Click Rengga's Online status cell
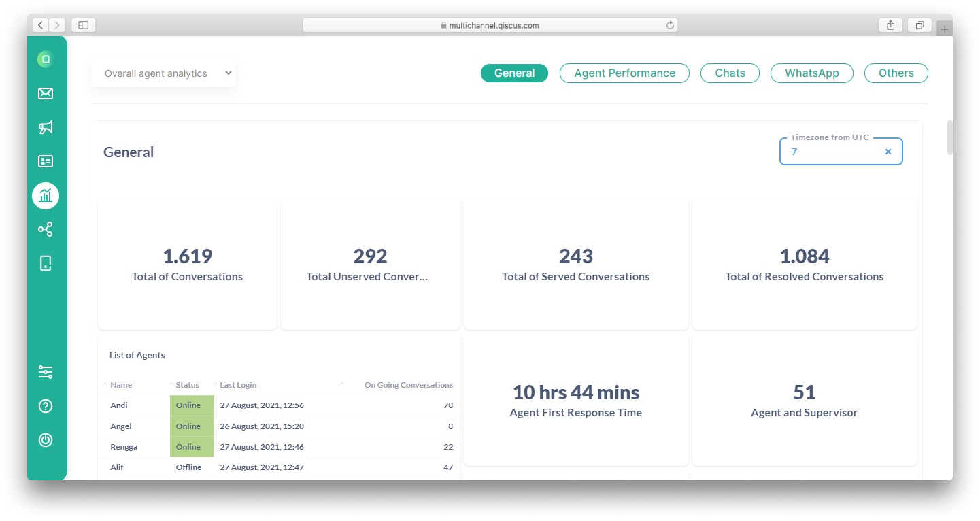 pyautogui.click(x=192, y=447)
